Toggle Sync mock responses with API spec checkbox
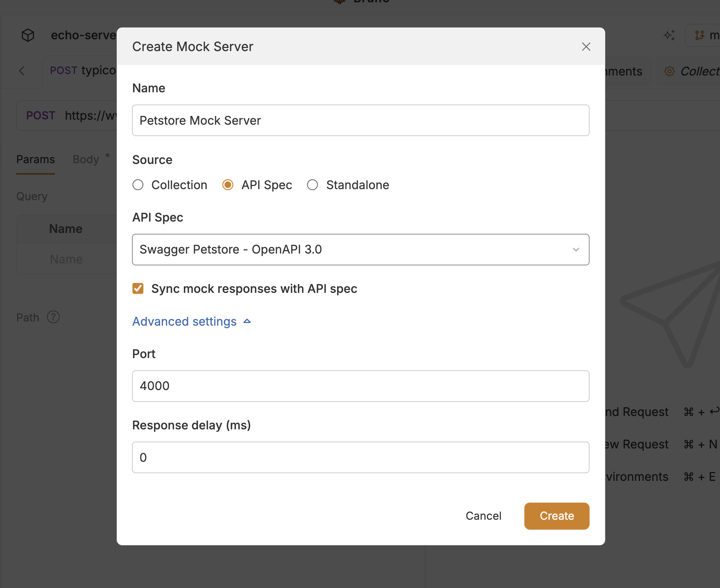Viewport: 720px width, 588px height. pyautogui.click(x=138, y=289)
